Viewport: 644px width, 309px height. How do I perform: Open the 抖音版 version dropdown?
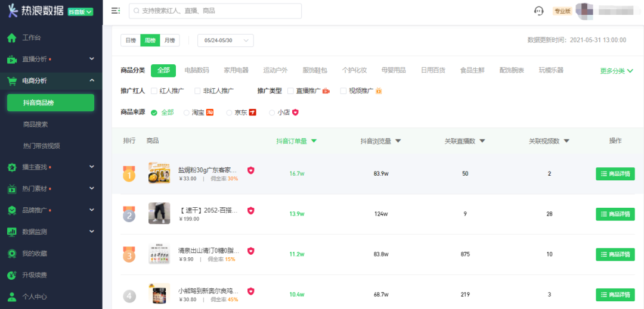point(80,12)
